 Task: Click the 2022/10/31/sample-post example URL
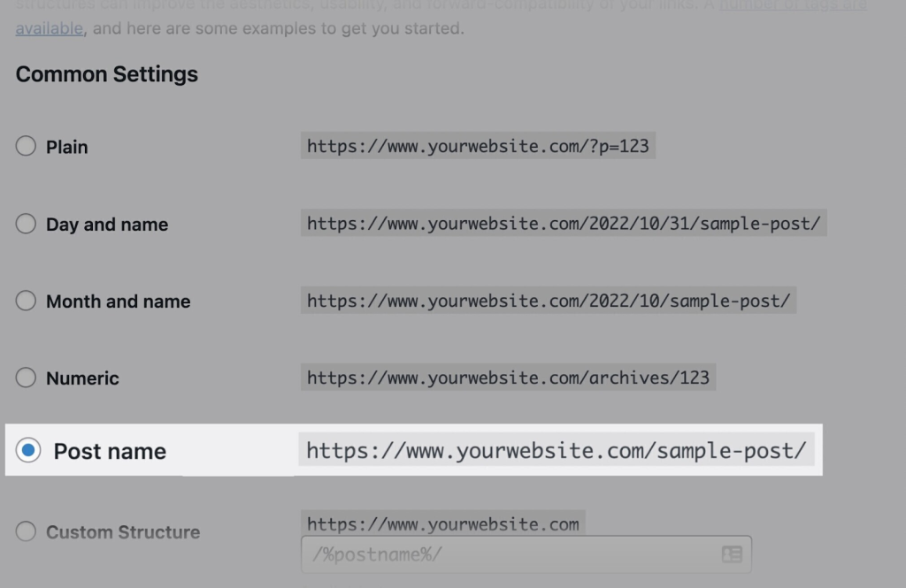pyautogui.click(x=564, y=224)
